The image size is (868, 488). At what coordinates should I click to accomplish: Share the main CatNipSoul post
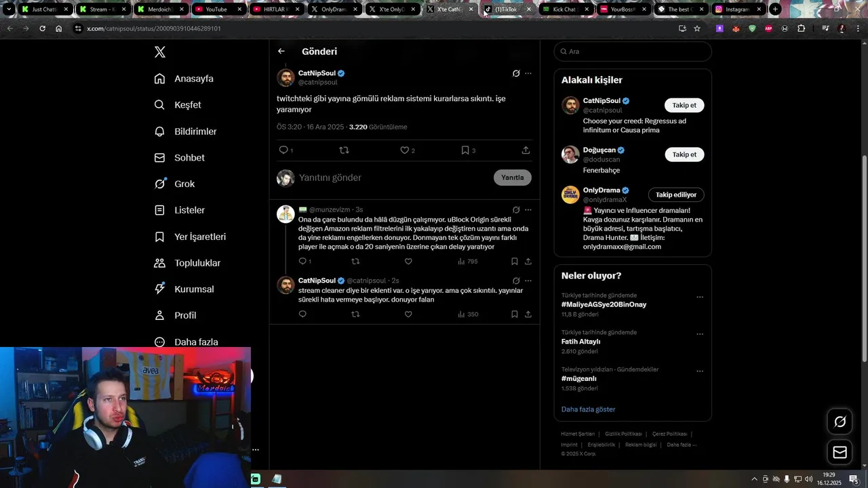pos(526,150)
